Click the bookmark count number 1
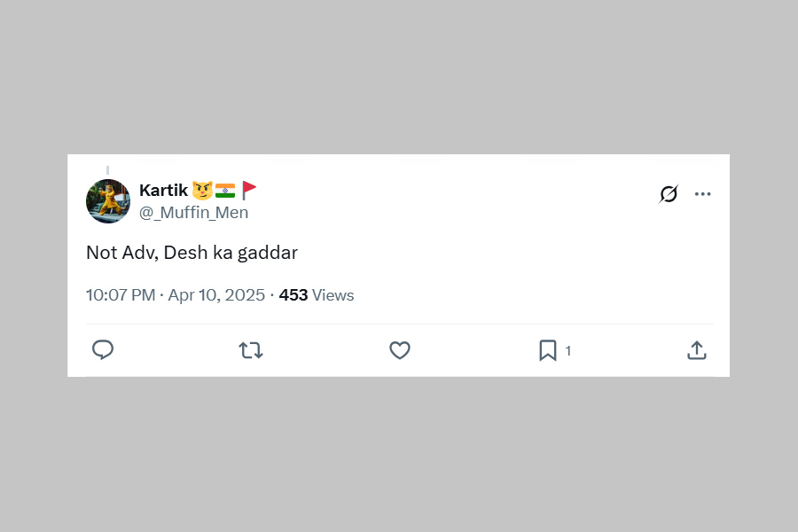798x532 pixels. pyautogui.click(x=568, y=351)
